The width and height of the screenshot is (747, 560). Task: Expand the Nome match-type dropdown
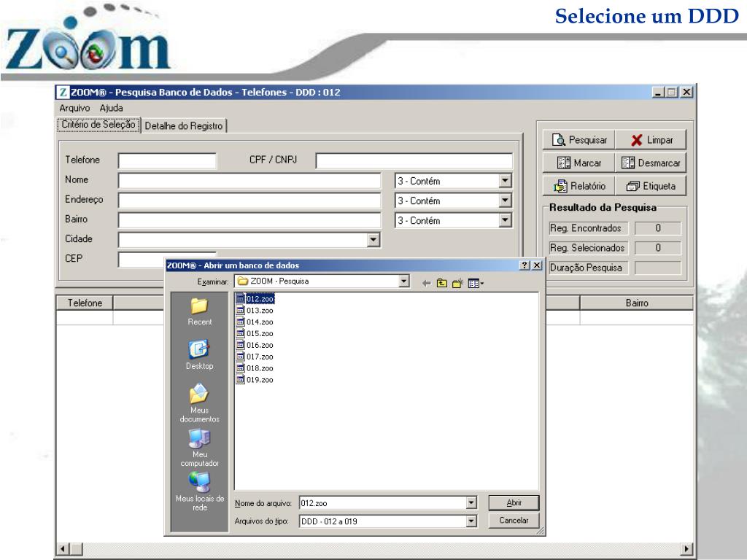pos(505,181)
